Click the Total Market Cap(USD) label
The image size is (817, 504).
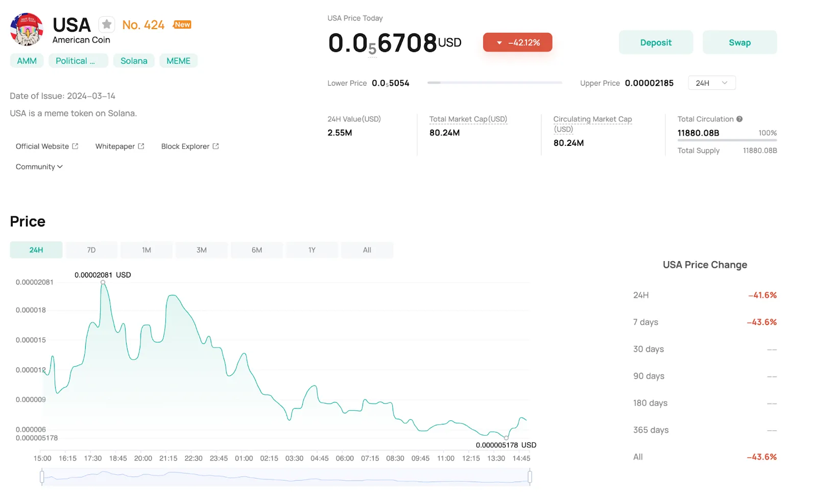click(468, 119)
